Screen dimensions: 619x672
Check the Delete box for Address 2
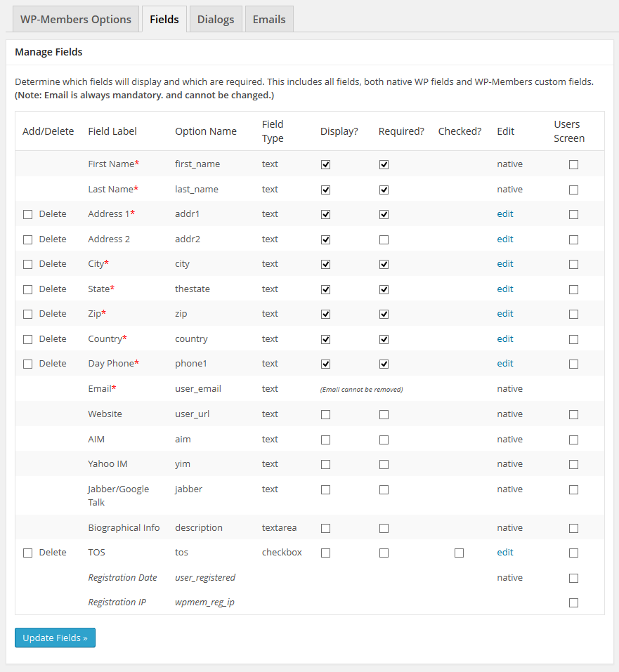click(28, 239)
